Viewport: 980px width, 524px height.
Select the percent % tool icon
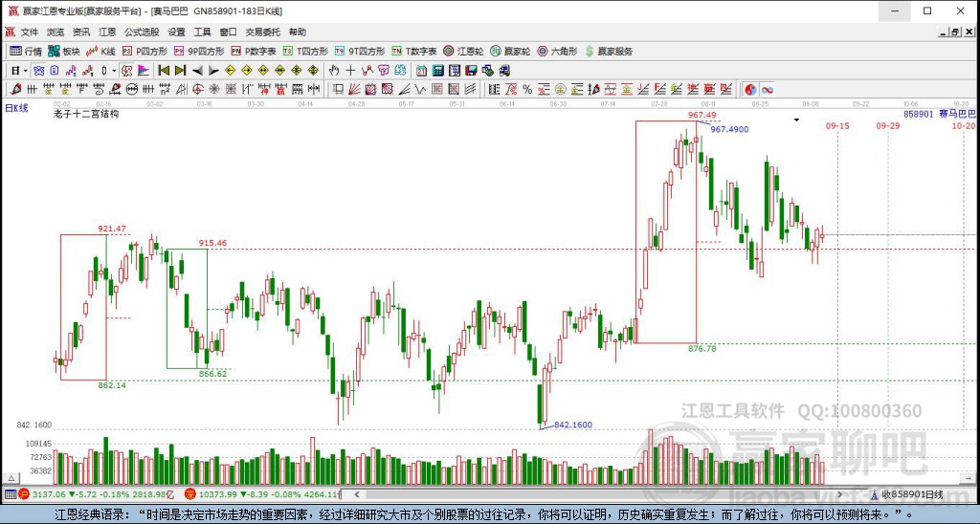point(527,89)
